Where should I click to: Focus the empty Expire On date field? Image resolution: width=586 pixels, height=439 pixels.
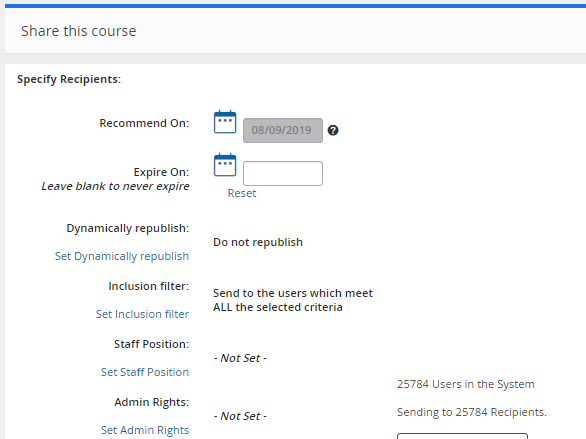pyautogui.click(x=283, y=173)
